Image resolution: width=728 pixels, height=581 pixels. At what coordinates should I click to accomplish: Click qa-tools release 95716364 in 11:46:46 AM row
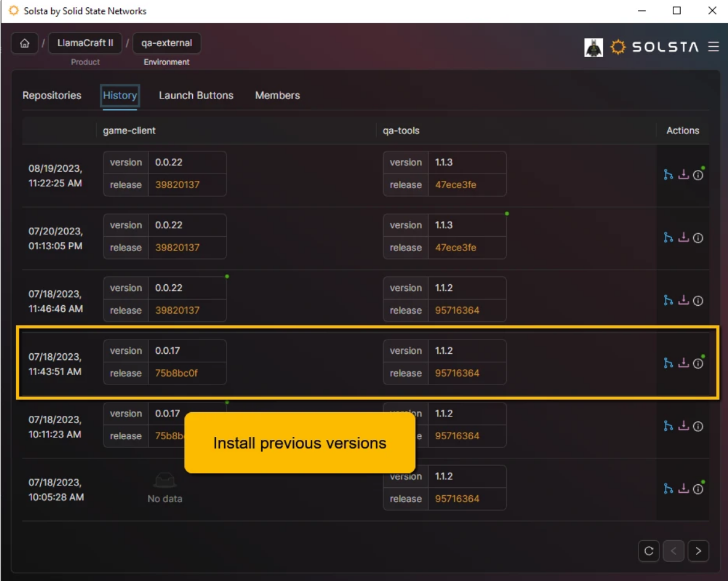coord(457,311)
